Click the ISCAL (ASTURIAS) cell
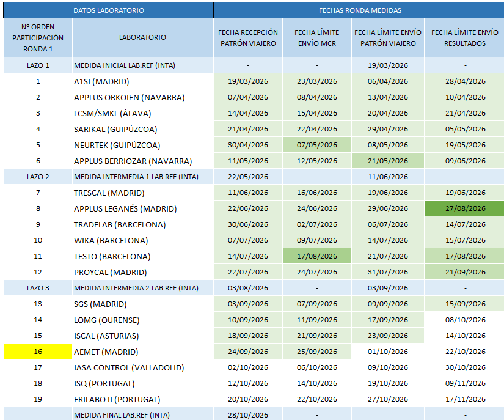 [x=143, y=336]
